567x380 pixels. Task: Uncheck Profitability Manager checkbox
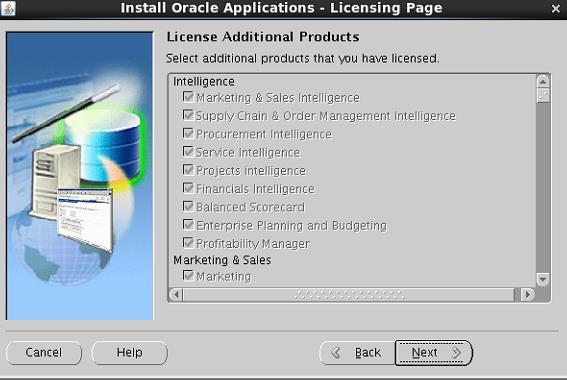188,243
